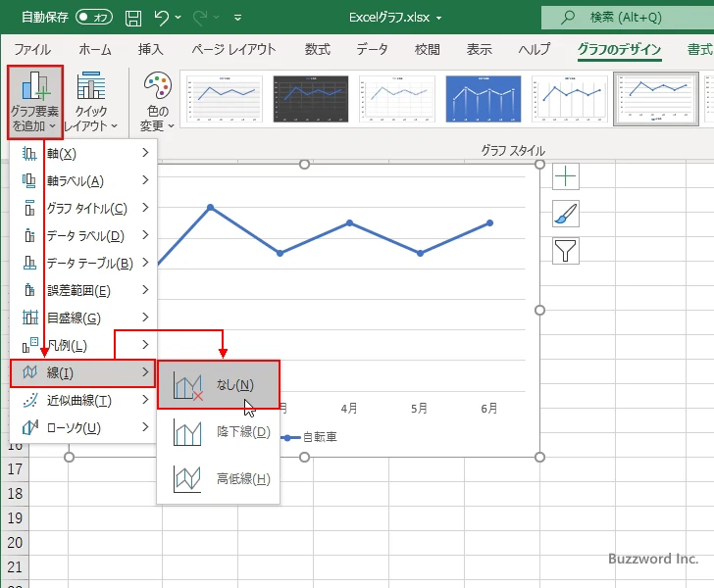Open the 線(I) submenu

pyautogui.click(x=82, y=373)
